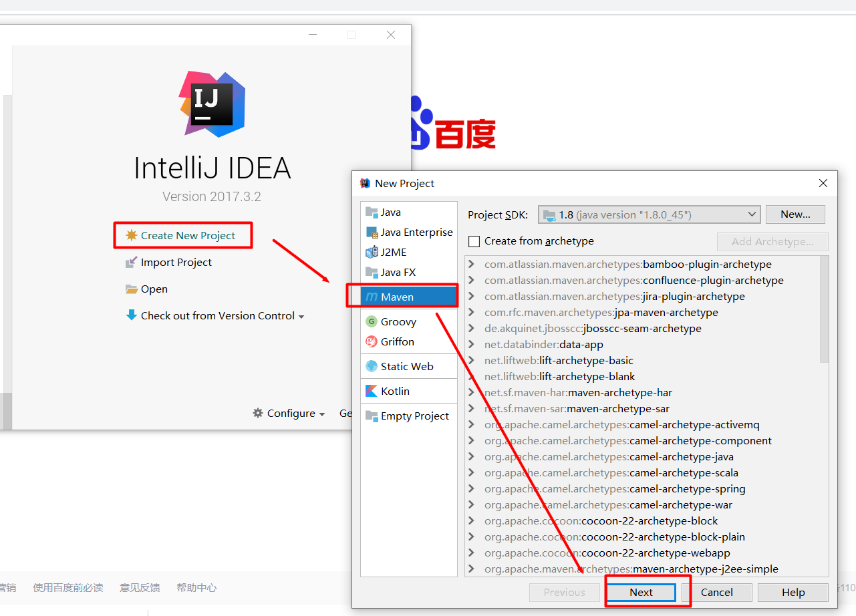This screenshot has height=616, width=856.
Task: Expand the confluence-plugin-archetype row
Action: click(472, 281)
